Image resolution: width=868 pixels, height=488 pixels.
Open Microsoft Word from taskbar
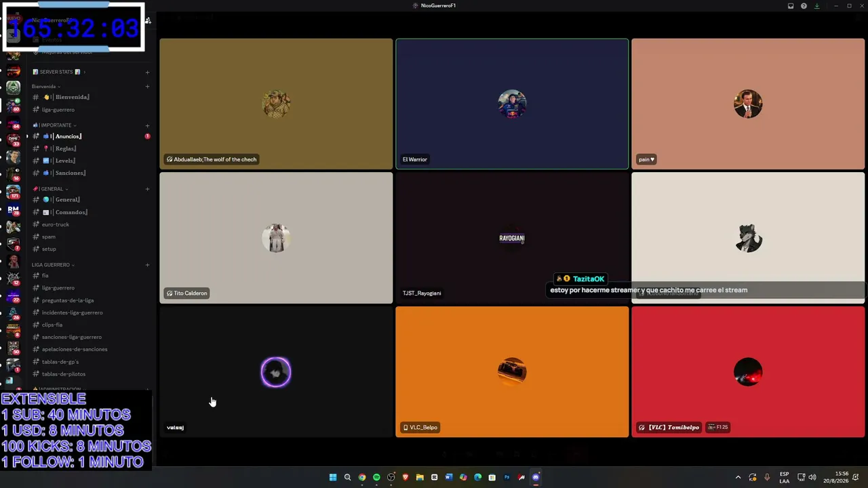[449, 477]
